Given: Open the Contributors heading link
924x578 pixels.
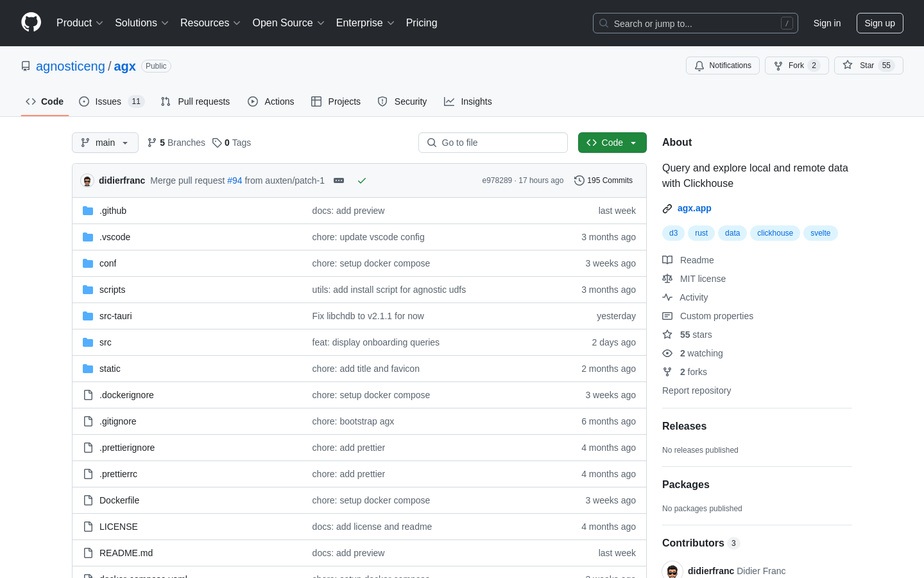Looking at the screenshot, I should [701, 543].
